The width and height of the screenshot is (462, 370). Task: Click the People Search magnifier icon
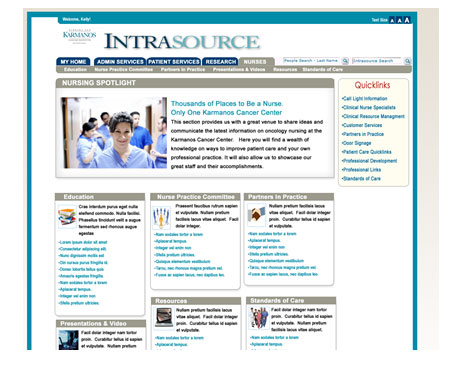[x=345, y=61]
